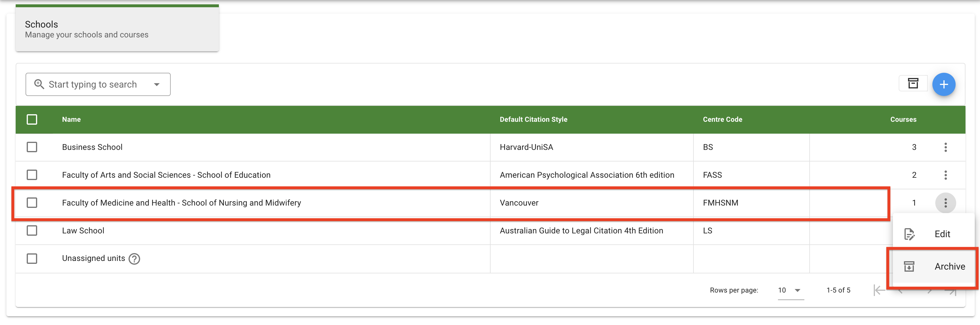Click the Start typing to search field
Image resolution: width=980 pixels, height=325 pixels.
pos(93,84)
